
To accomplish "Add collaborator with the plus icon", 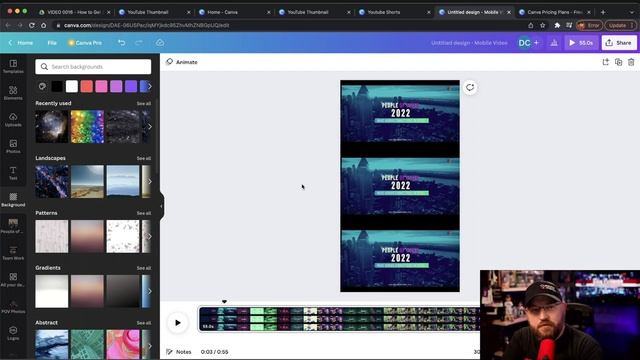I will (x=536, y=42).
